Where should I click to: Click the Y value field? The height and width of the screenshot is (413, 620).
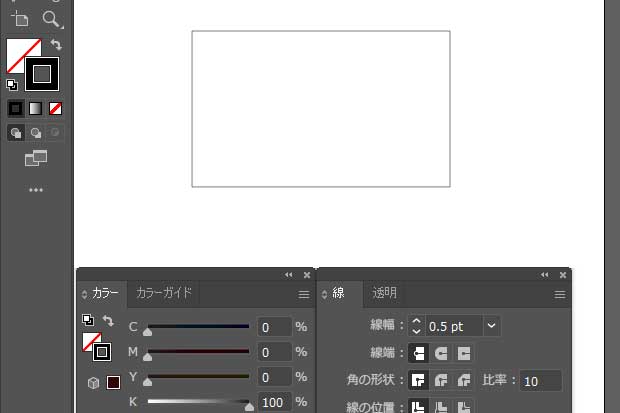coord(274,377)
